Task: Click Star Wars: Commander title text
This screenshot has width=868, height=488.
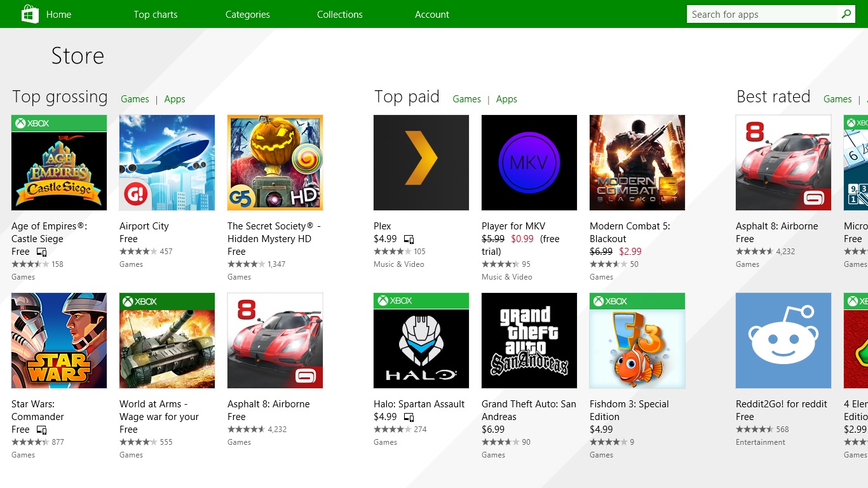Action: tap(37, 410)
